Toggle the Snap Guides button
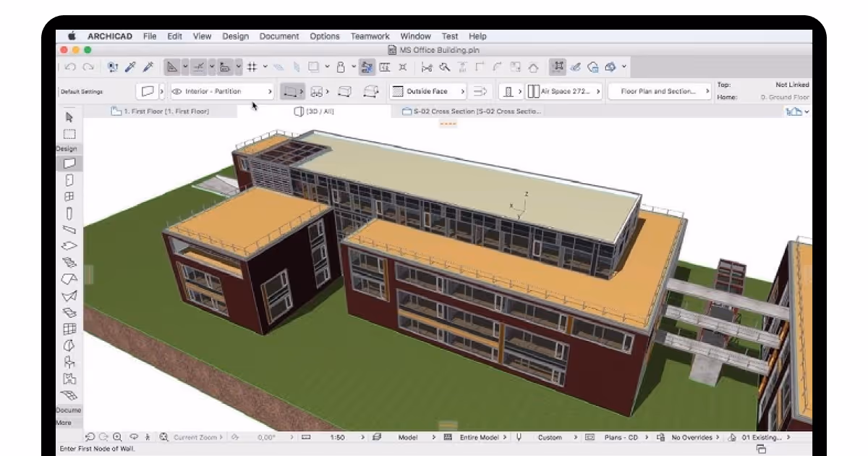The width and height of the screenshot is (868, 456). tap(198, 67)
